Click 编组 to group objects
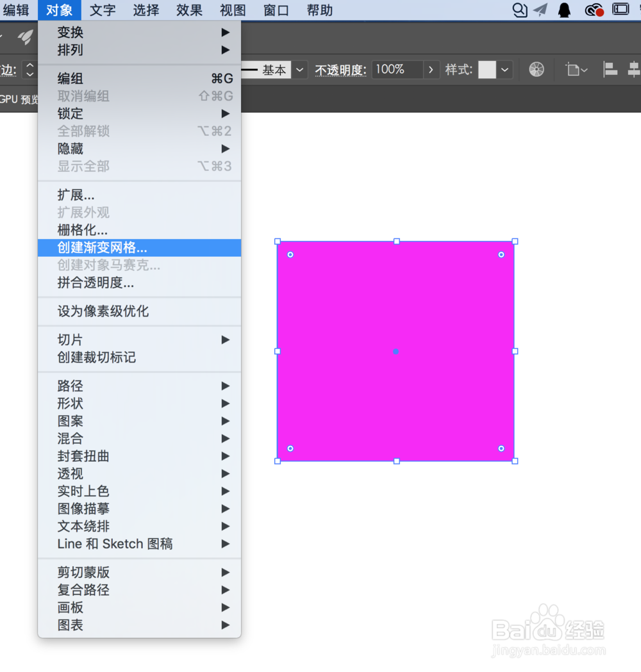641x672 pixels. [x=70, y=78]
